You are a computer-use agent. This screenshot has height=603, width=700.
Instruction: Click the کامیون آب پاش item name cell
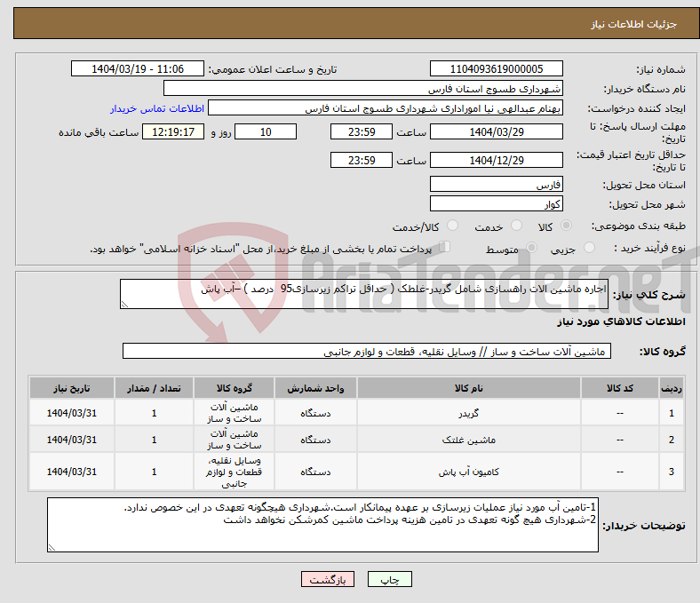click(469, 472)
